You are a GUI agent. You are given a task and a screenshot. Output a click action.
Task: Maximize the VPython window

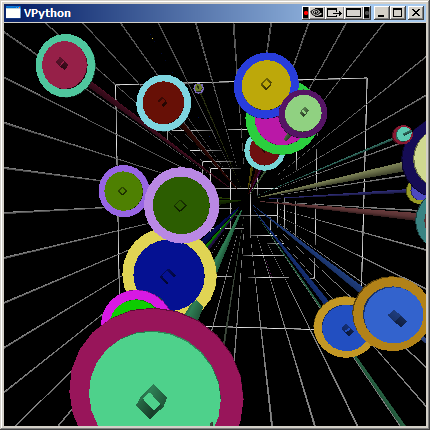pyautogui.click(x=398, y=13)
